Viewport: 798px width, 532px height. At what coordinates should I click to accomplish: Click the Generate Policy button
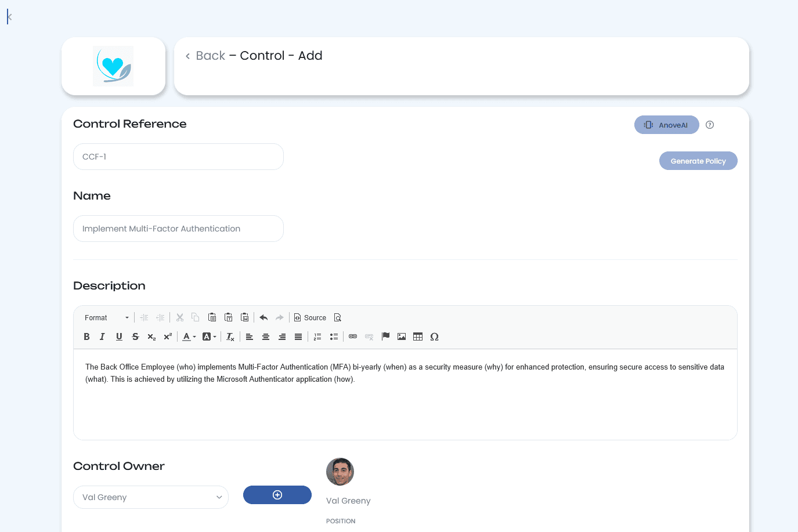click(698, 161)
